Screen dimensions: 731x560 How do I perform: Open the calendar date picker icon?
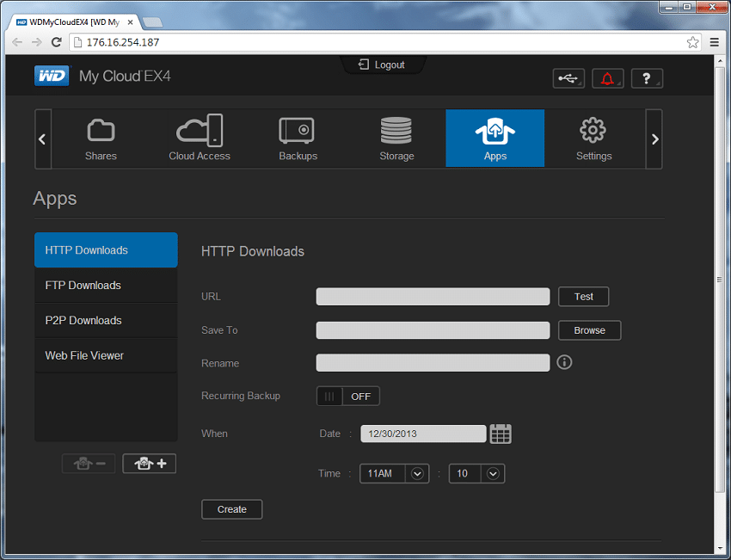(x=501, y=434)
